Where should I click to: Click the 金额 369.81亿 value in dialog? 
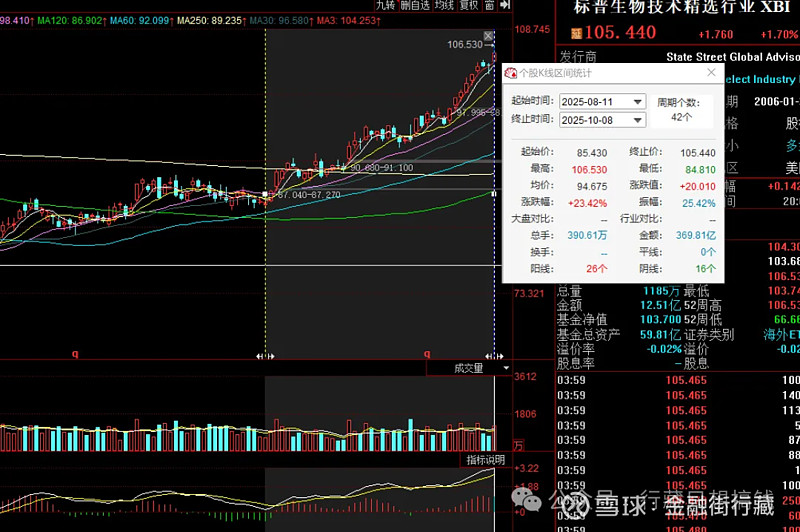point(696,236)
